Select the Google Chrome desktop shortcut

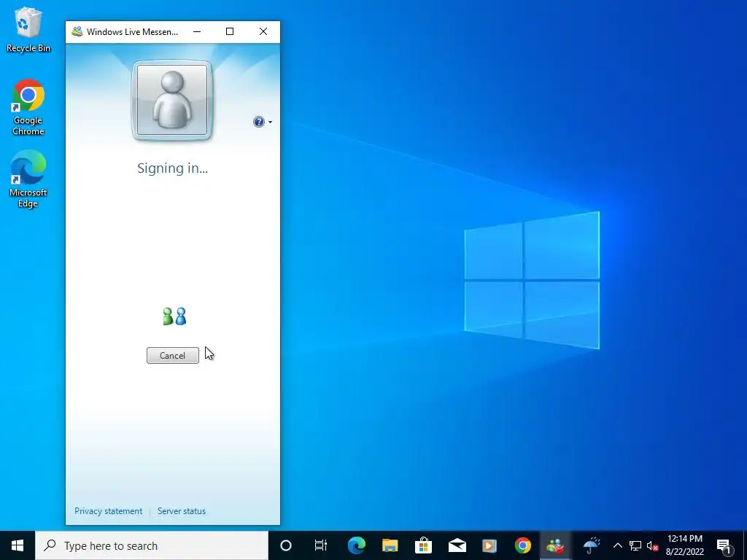tap(28, 108)
